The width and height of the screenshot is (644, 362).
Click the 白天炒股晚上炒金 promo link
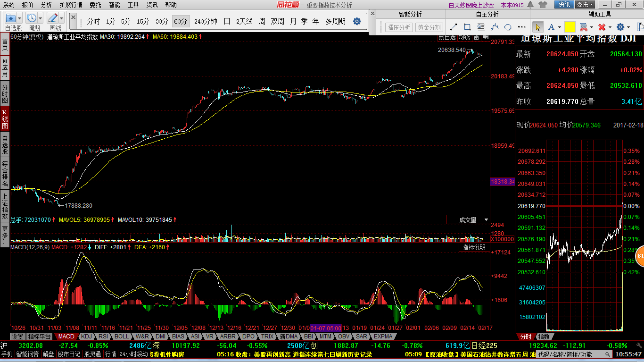(471, 5)
